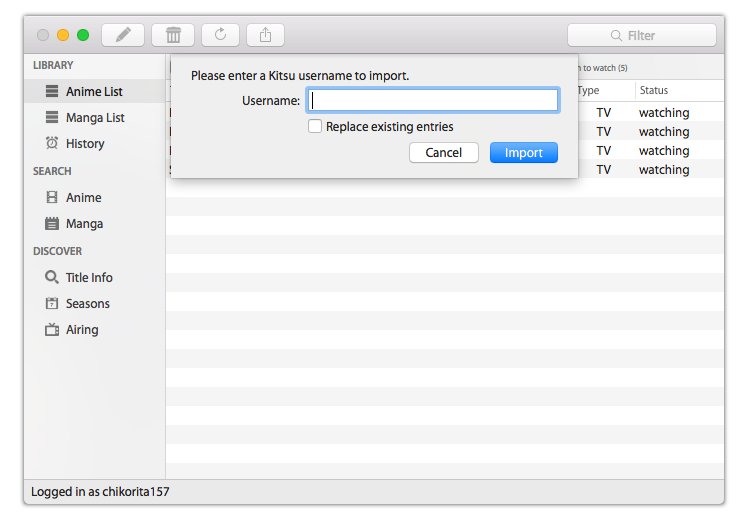Click the Airing television icon

coord(52,329)
